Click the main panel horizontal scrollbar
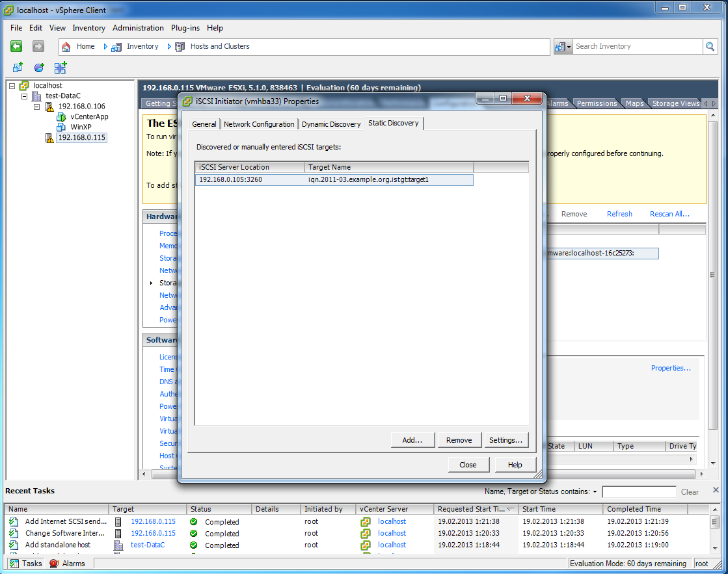 click(x=422, y=474)
